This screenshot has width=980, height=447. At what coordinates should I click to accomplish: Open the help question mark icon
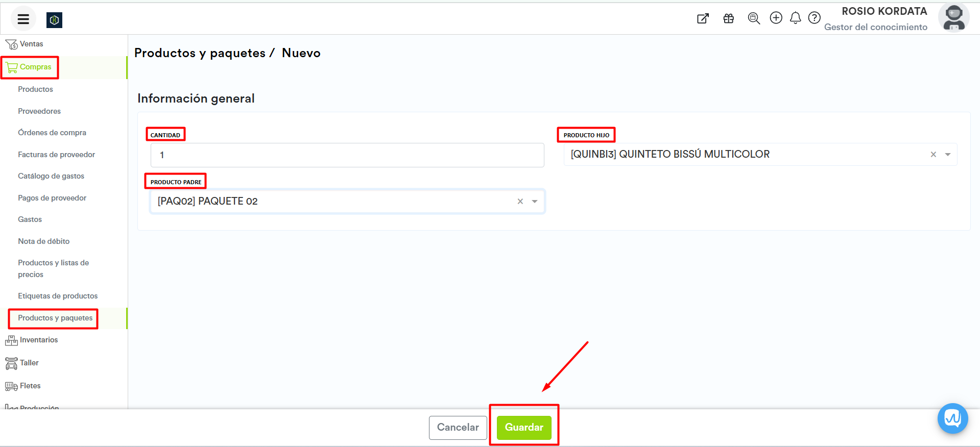pyautogui.click(x=814, y=18)
